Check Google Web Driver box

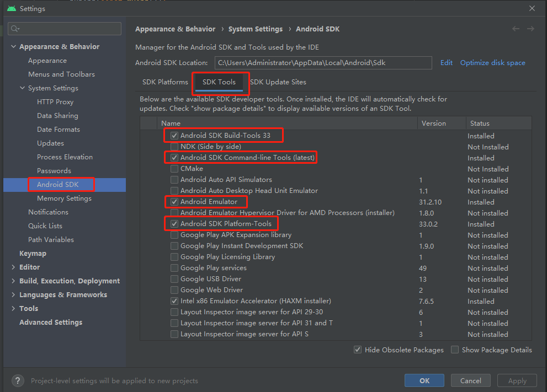click(x=174, y=290)
